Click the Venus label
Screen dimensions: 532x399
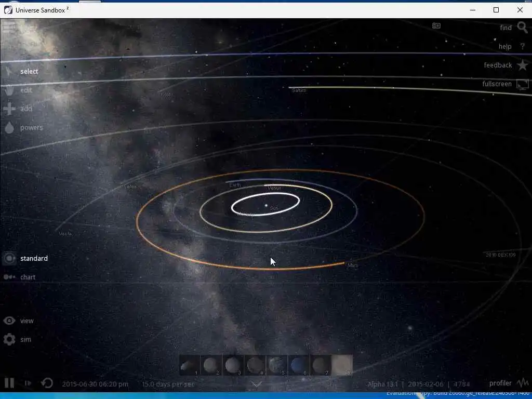click(274, 188)
